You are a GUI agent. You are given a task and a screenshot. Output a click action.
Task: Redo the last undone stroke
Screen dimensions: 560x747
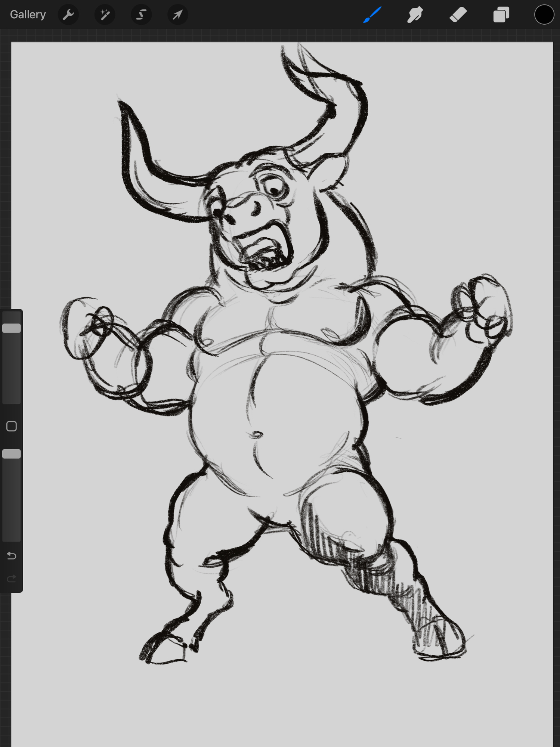12,578
